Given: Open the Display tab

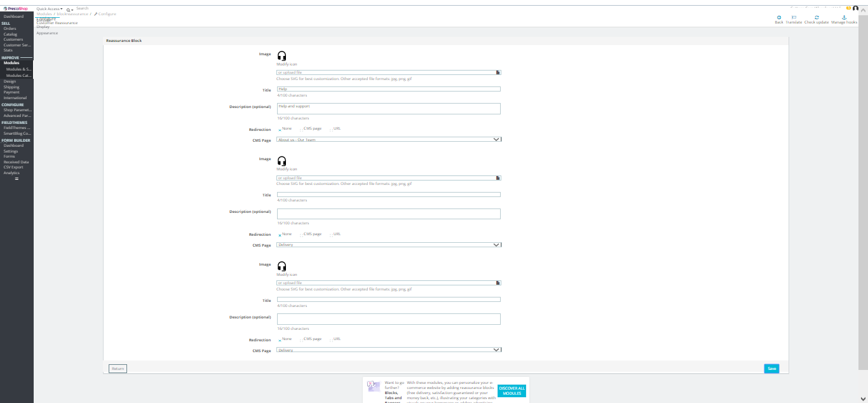Looking at the screenshot, I should pyautogui.click(x=43, y=27).
